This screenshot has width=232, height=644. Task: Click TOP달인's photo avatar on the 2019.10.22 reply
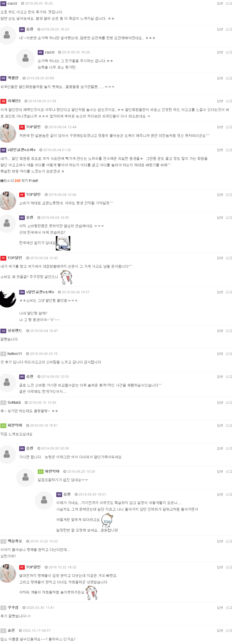[8, 573]
